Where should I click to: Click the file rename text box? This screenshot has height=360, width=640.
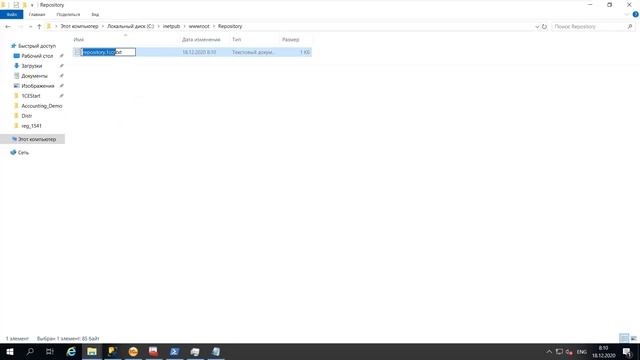(x=108, y=52)
